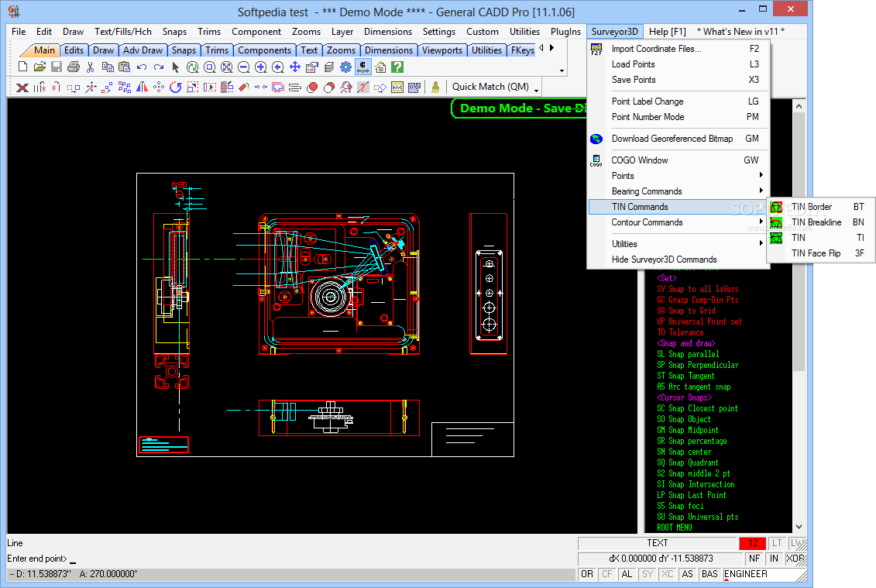Screen dimensions: 876x588
Task: Toggle the XC status button
Action: (x=667, y=574)
